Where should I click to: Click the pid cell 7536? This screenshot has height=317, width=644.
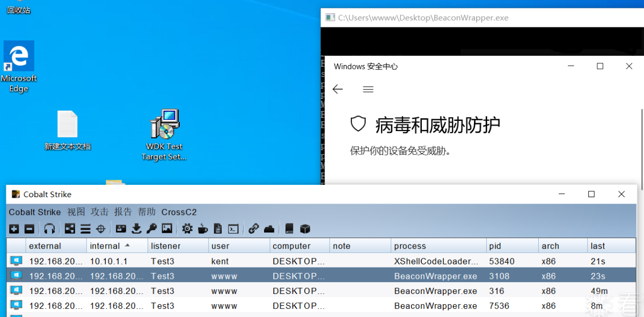click(513, 306)
